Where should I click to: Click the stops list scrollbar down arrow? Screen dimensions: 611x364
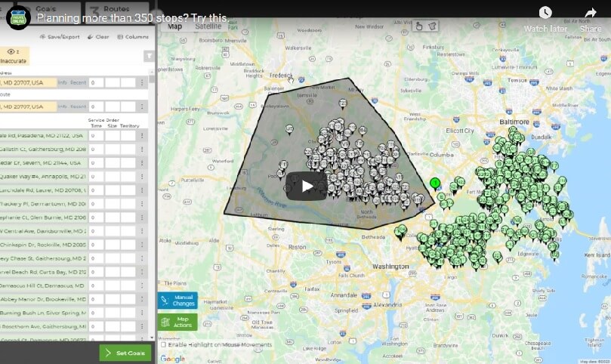coord(152,338)
